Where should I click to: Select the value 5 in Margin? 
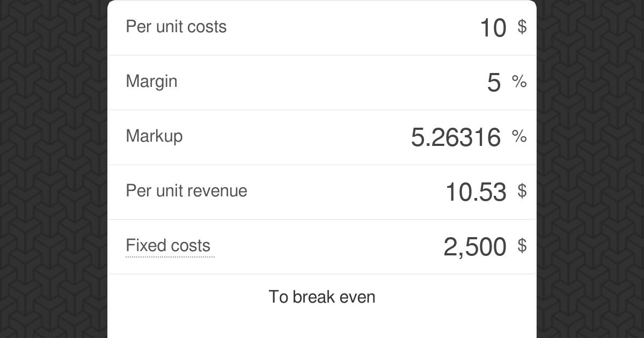pos(494,82)
